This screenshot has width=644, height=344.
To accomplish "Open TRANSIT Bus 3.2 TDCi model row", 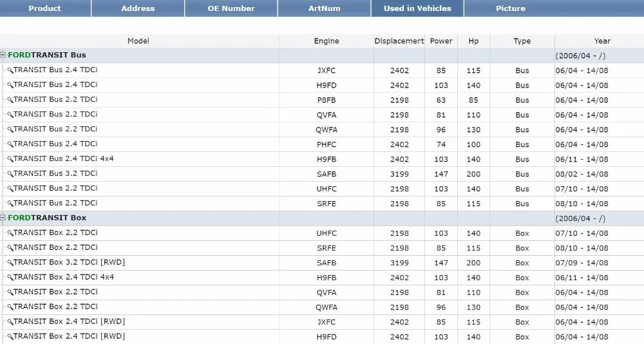I will (x=55, y=173).
